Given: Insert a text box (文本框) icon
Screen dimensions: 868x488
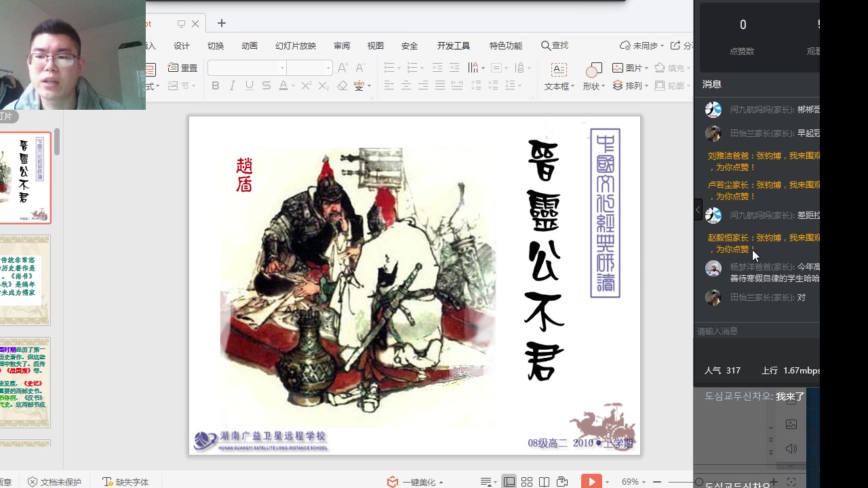Looking at the screenshot, I should (x=559, y=70).
